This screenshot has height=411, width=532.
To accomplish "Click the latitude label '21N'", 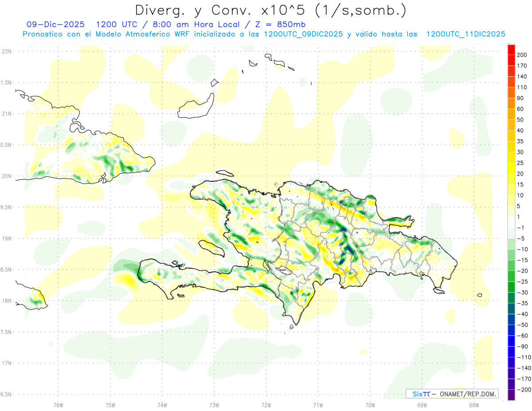I will tap(6, 114).
